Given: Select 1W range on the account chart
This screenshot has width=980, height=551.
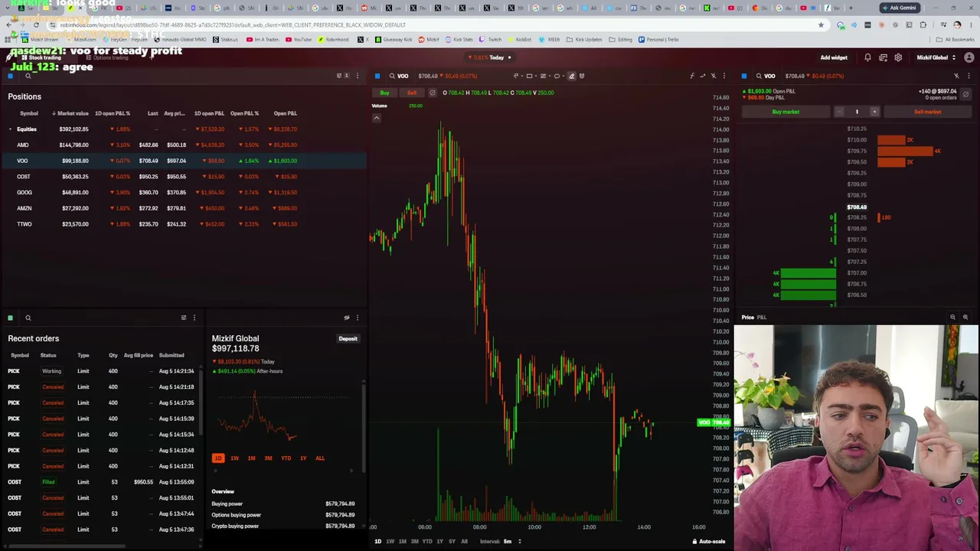Looking at the screenshot, I should [234, 458].
